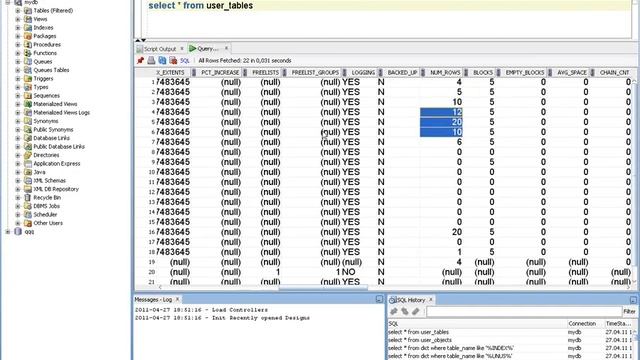Click the print icon in results toolbar
This screenshot has width=640, height=360.
pos(151,60)
